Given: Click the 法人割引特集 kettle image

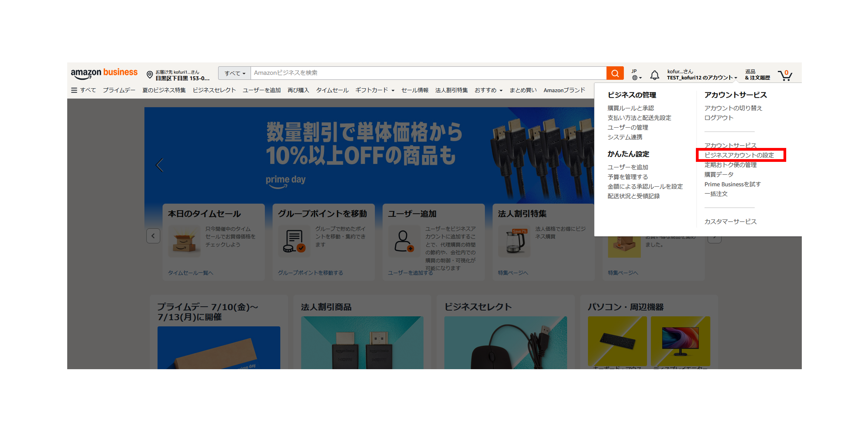Looking at the screenshot, I should 514,242.
